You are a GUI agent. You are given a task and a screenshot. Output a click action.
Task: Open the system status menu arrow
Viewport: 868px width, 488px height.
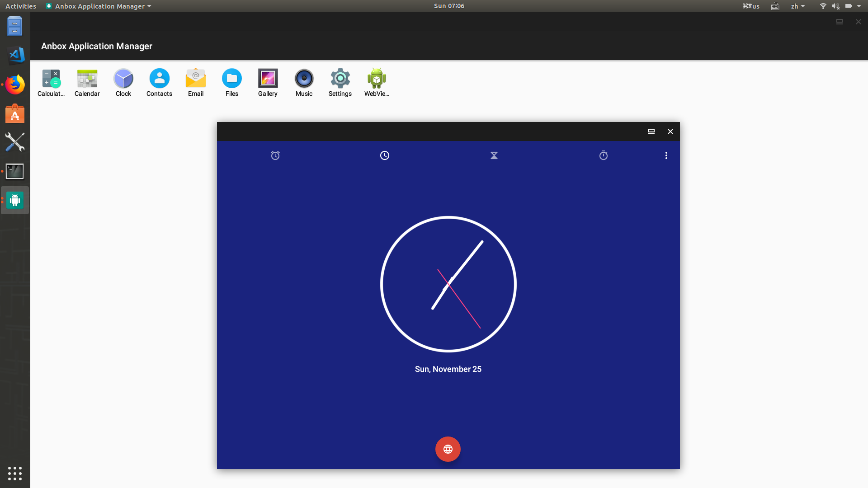859,6
